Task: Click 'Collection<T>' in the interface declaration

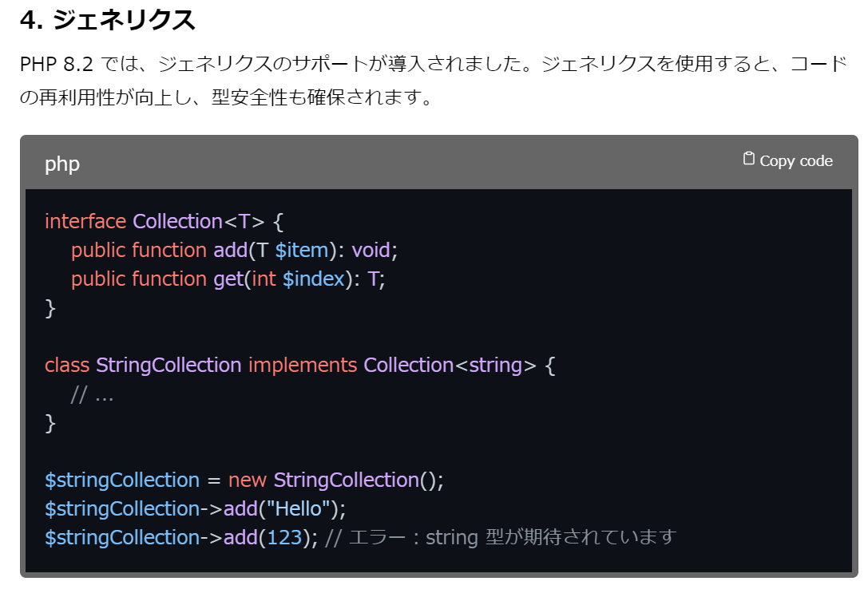Action: (x=199, y=221)
